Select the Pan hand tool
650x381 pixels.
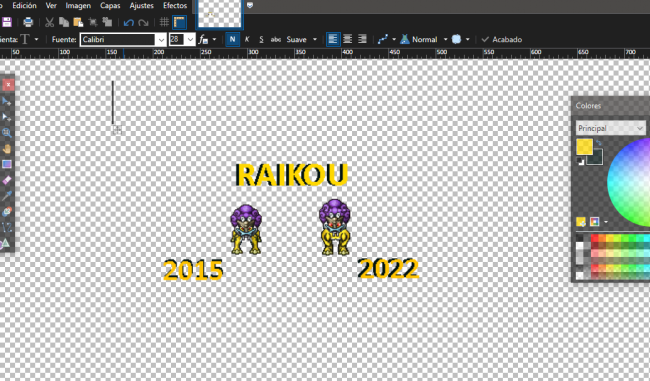7,148
